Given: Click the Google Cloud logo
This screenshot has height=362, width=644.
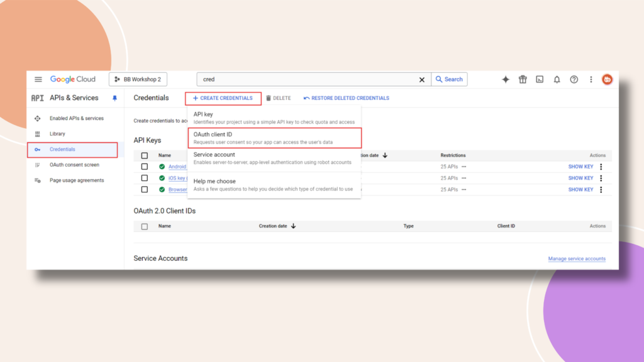Looking at the screenshot, I should coord(73,79).
